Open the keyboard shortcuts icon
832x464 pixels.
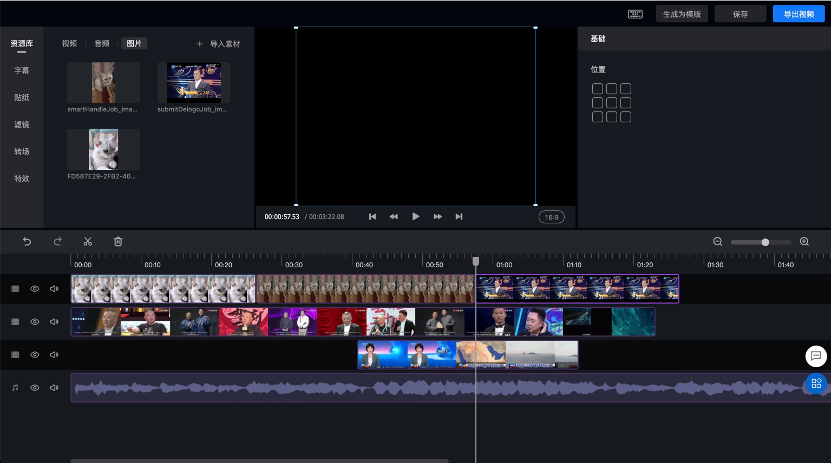pyautogui.click(x=635, y=14)
